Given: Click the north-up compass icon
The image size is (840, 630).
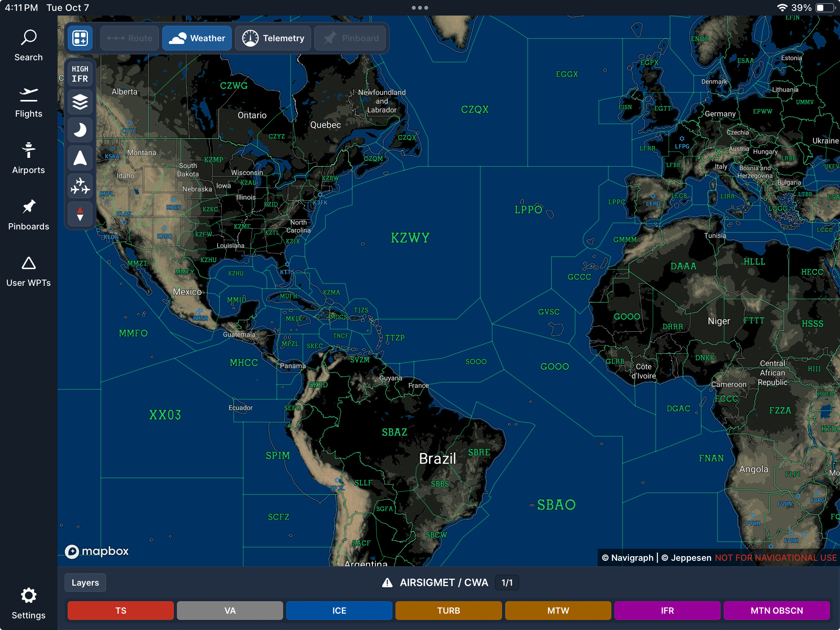Looking at the screenshot, I should coord(80,214).
